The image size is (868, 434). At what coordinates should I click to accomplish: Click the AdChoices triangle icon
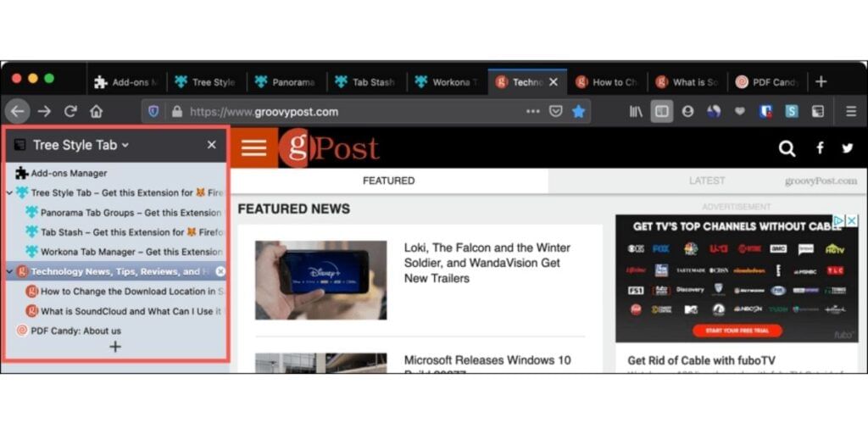[x=840, y=220]
